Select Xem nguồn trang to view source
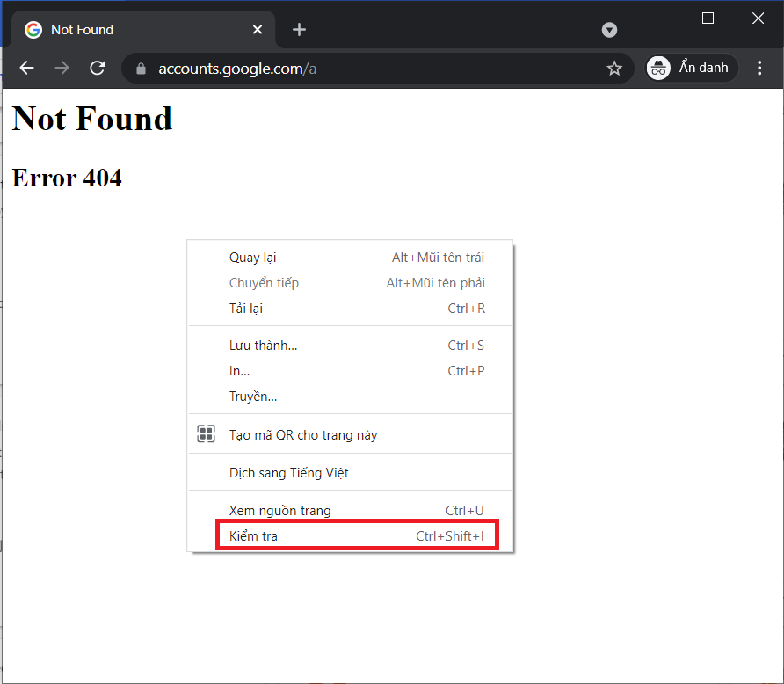The width and height of the screenshot is (784, 684). (x=350, y=511)
